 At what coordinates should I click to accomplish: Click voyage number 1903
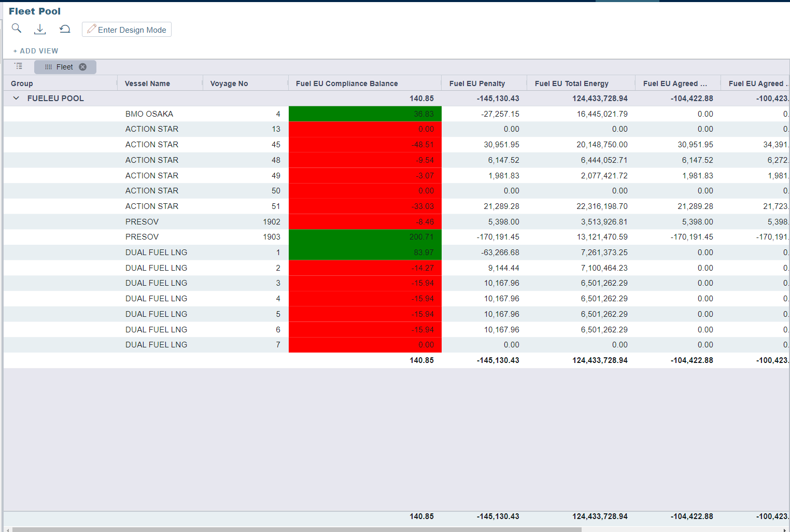click(x=272, y=237)
